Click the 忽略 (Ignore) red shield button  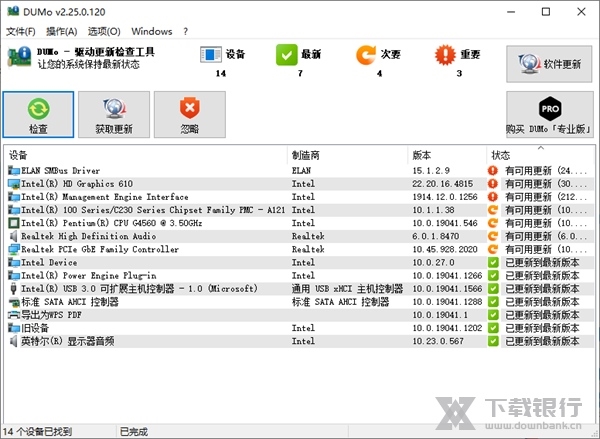(189, 116)
